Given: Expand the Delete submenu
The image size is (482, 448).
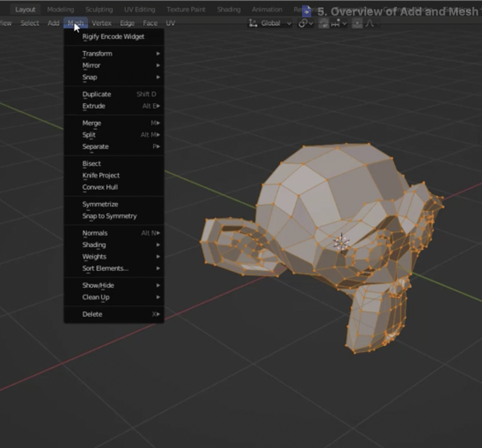Looking at the screenshot, I should coord(114,314).
